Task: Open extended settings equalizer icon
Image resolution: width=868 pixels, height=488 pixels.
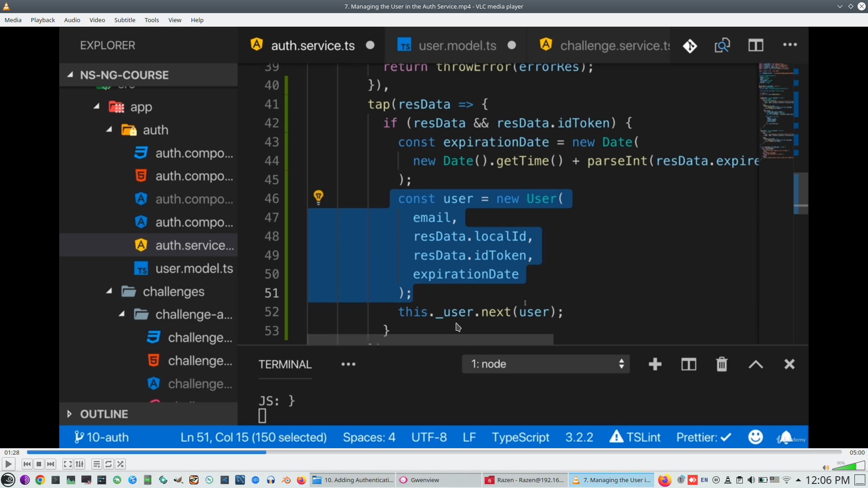Action: click(80, 464)
